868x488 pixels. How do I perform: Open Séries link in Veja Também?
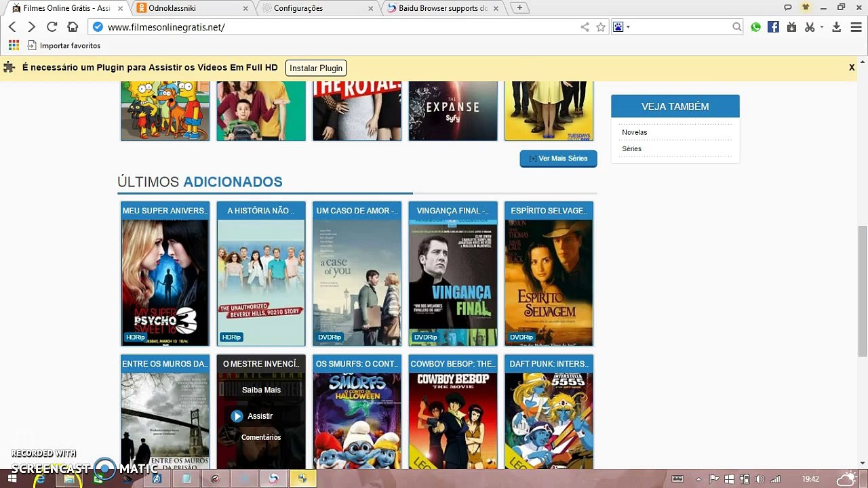point(631,148)
